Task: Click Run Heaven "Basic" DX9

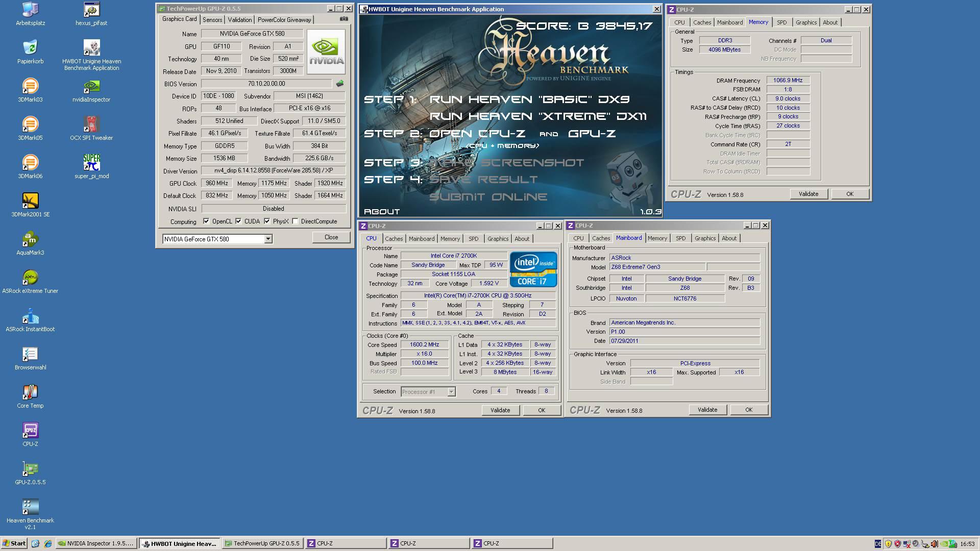Action: pos(529,99)
